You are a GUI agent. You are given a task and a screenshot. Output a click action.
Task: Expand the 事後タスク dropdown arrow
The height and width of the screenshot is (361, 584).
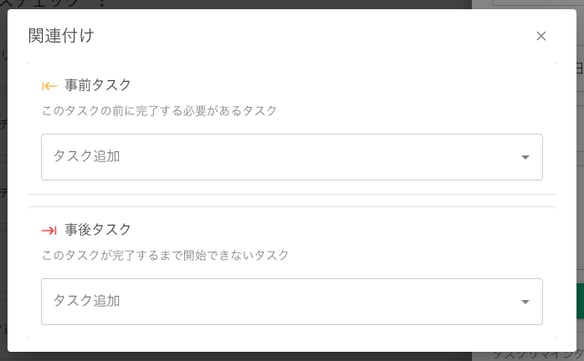pyautogui.click(x=525, y=302)
